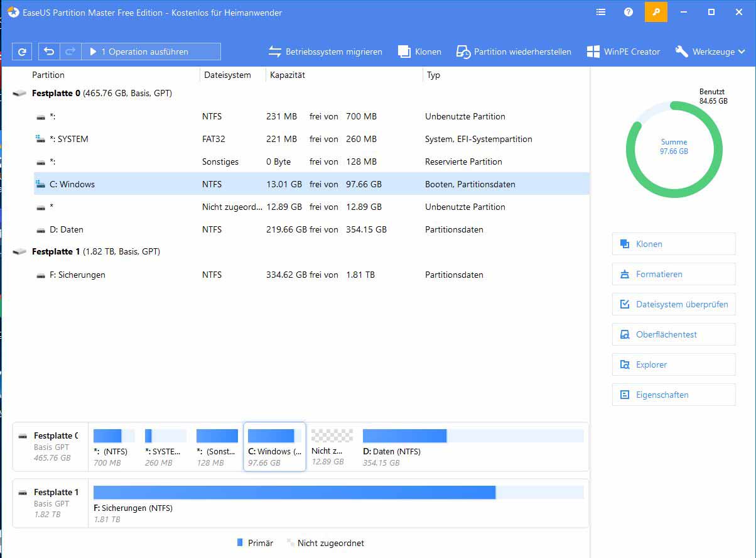Image resolution: width=756 pixels, height=558 pixels.
Task: Open Betriebssystem migrieren tool
Action: tap(325, 52)
